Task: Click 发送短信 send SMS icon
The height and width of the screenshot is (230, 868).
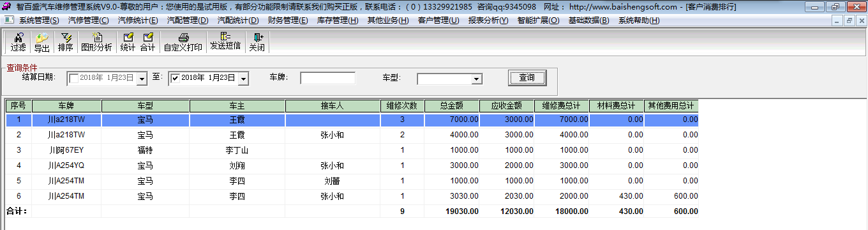Action: [x=225, y=42]
